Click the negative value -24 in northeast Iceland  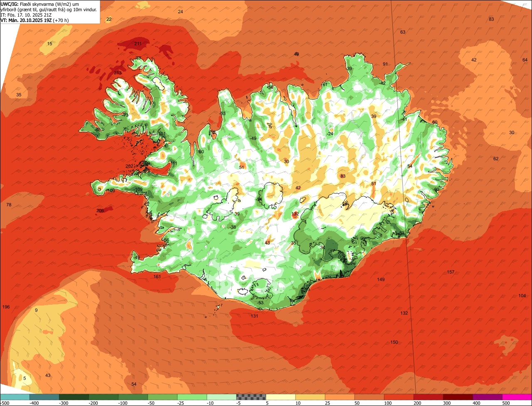330,134
